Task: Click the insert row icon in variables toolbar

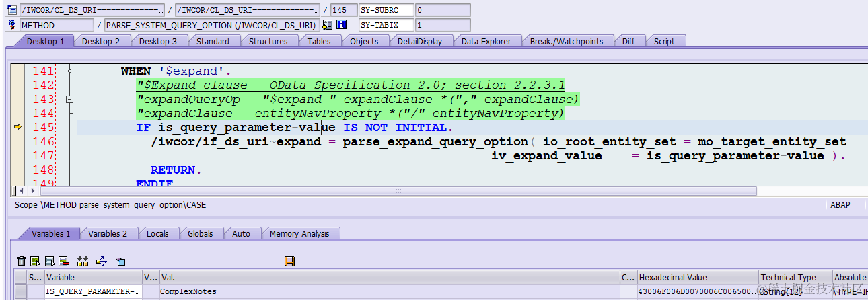Action: (35, 261)
